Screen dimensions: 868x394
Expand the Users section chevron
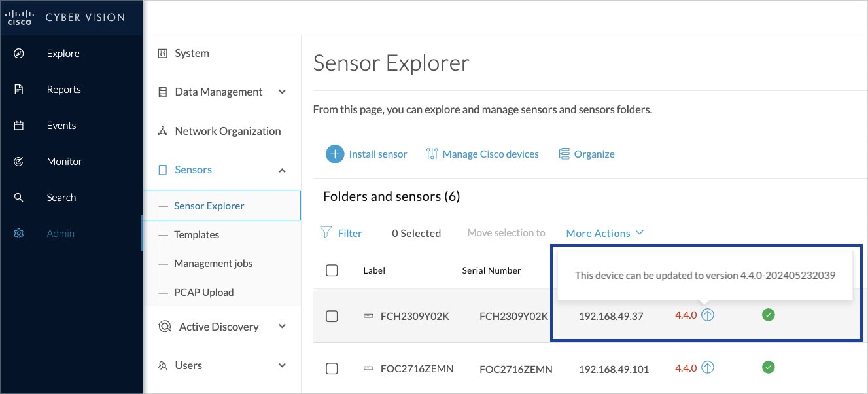(x=282, y=366)
